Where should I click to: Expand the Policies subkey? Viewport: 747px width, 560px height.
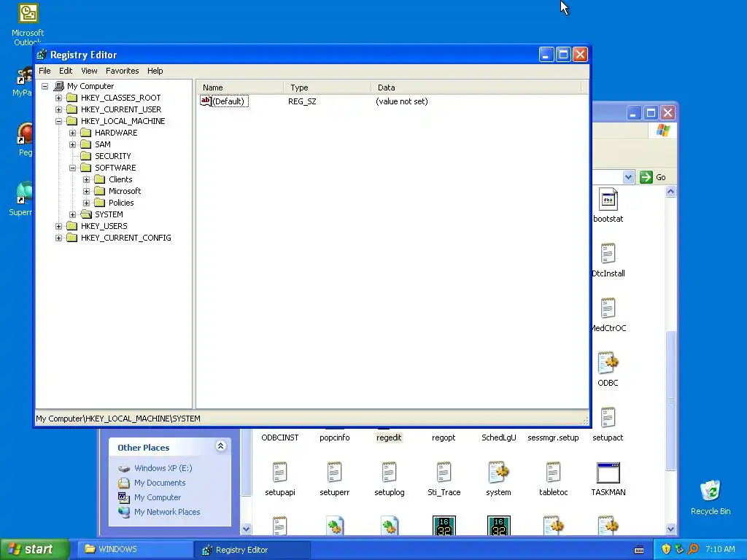coord(86,203)
